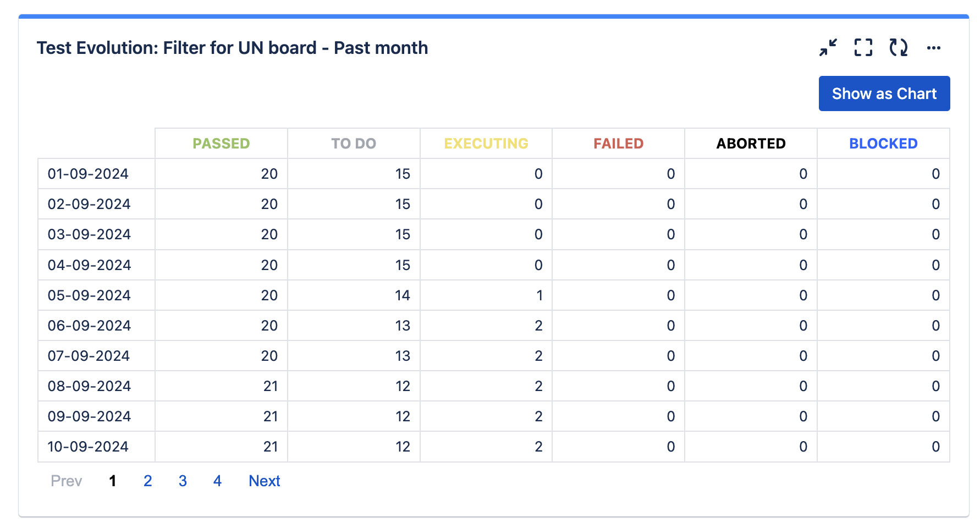Go to page 2 of results
Viewport: 980px width, 528px height.
pos(147,481)
